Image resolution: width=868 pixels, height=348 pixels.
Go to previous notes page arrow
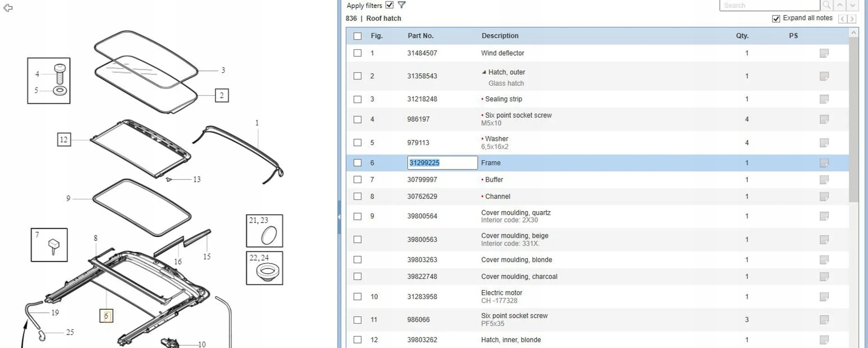coord(843,19)
